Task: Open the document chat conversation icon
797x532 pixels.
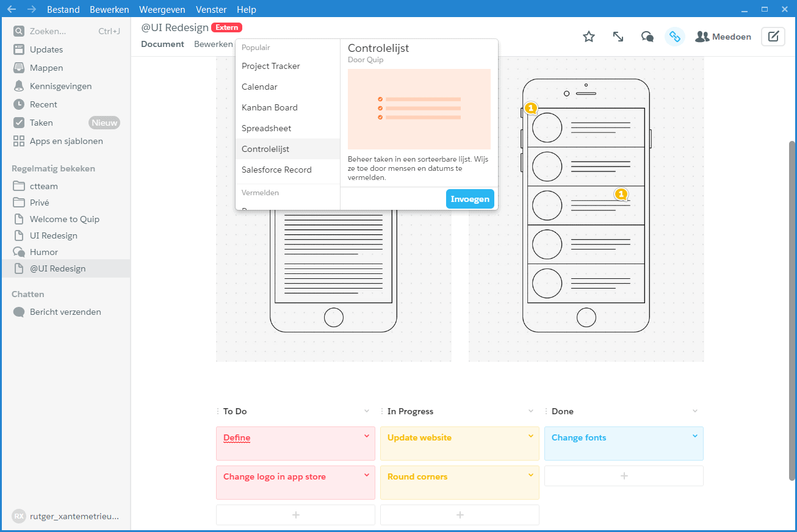Action: pos(647,37)
